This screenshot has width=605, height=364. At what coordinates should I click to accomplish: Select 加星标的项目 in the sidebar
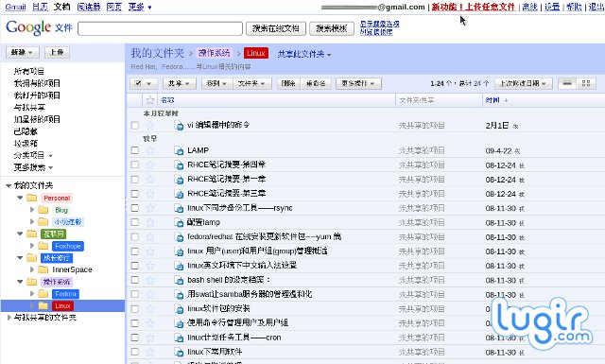[x=37, y=119]
